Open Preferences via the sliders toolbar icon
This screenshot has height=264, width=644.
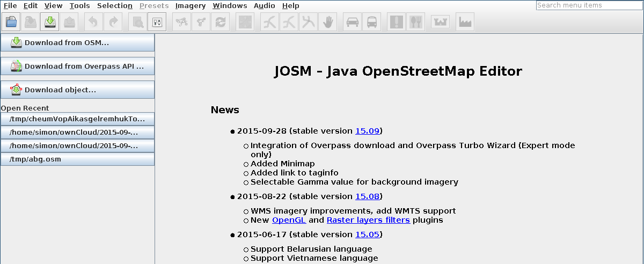157,22
